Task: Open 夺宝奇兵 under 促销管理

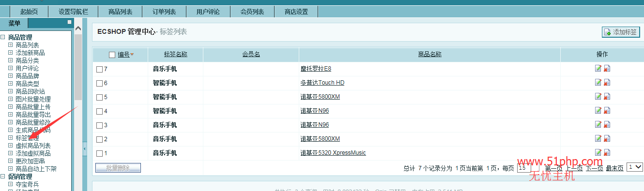Action: tap(27, 184)
